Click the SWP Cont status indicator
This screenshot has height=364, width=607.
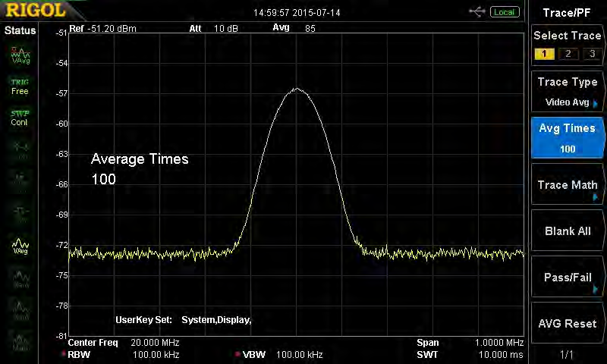[x=20, y=118]
